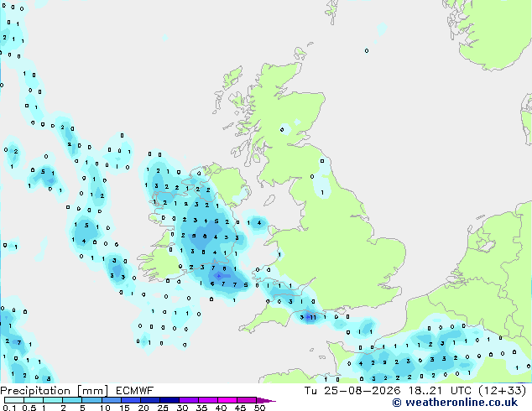This screenshot has width=532, height=411.
Task: Select the 'ECMWF' model label
Action: pos(135,391)
